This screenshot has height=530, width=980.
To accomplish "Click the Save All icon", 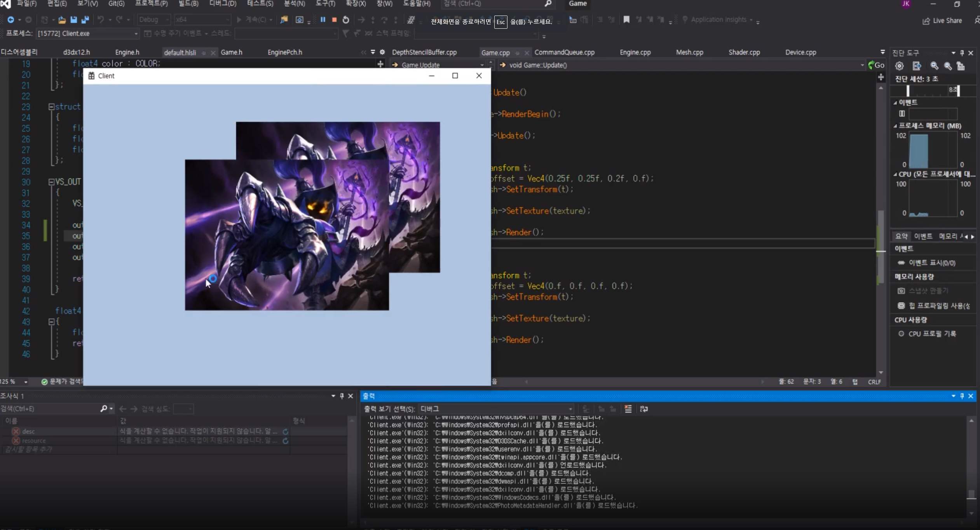I will tap(85, 19).
